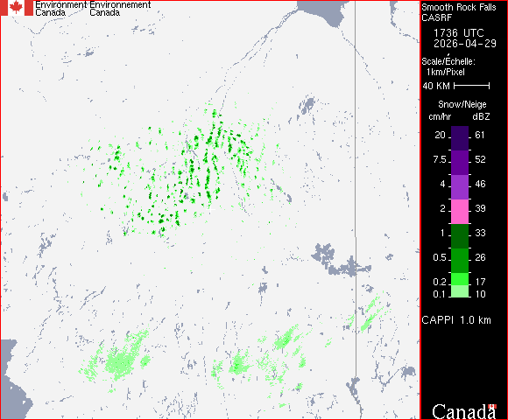
Task: Click the CAPPI 1.0 km label
Action: point(456,320)
